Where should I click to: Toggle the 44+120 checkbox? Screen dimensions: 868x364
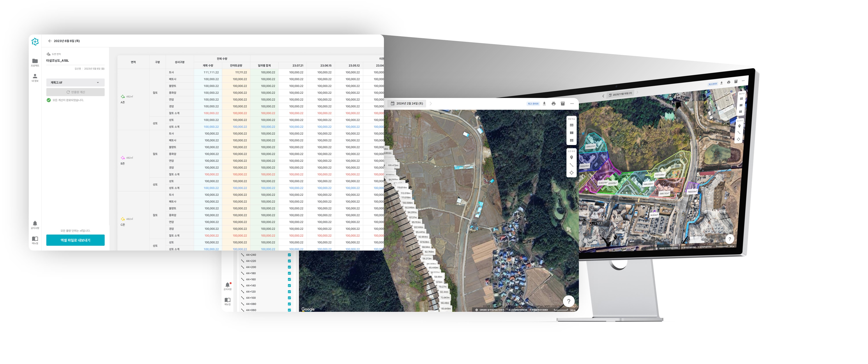[x=290, y=291]
